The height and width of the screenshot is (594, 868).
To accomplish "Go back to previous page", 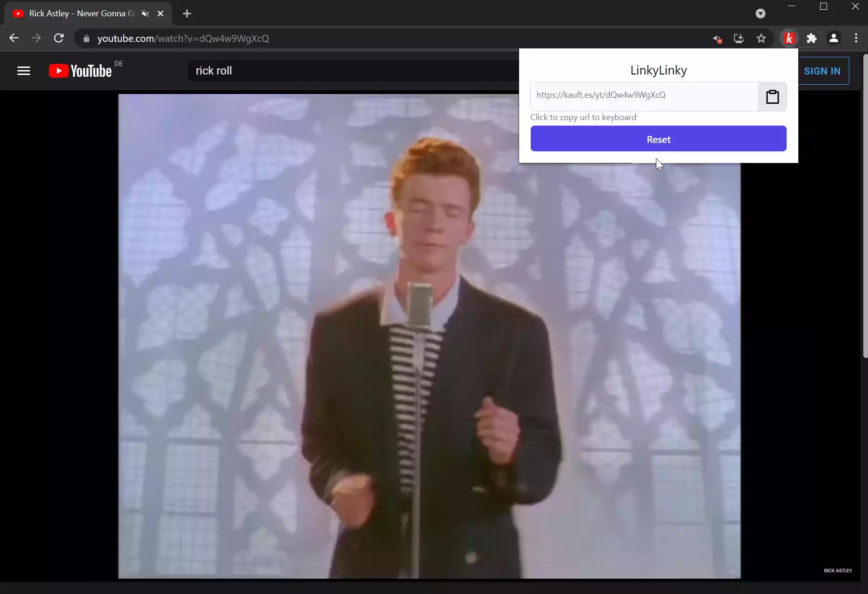I will click(x=14, y=39).
